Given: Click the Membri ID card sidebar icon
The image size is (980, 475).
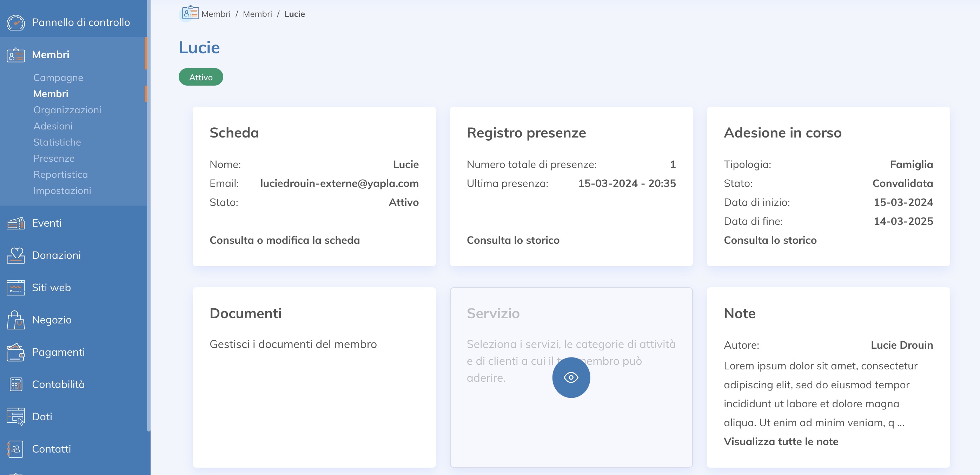Looking at the screenshot, I should [15, 55].
